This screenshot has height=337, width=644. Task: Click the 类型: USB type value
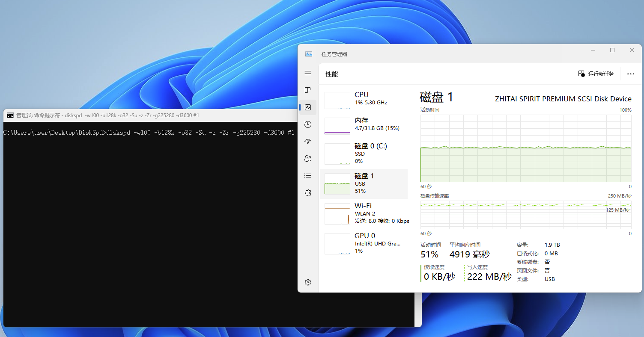pyautogui.click(x=550, y=279)
